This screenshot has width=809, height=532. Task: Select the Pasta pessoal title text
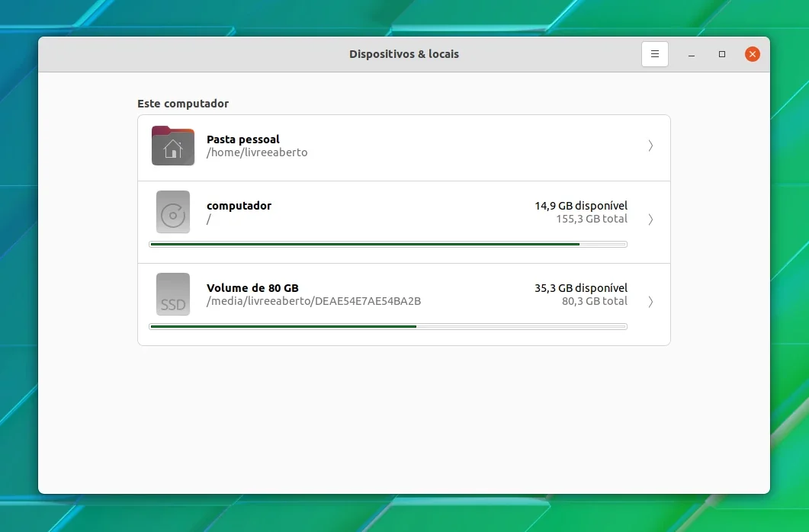(x=243, y=139)
